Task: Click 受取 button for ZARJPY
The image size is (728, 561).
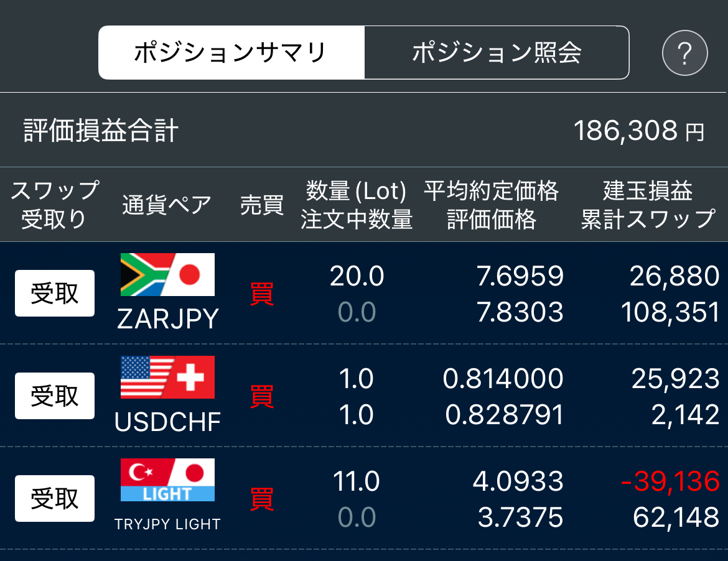Action: point(55,294)
